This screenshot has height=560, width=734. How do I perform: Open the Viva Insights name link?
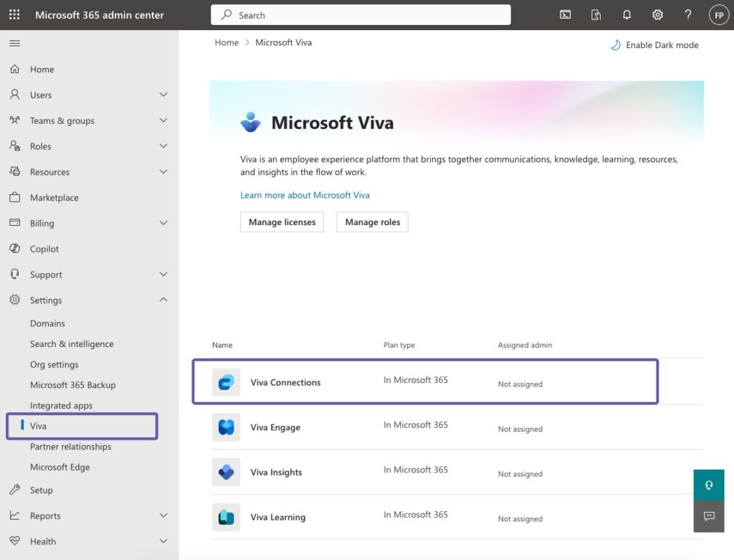pyautogui.click(x=276, y=472)
